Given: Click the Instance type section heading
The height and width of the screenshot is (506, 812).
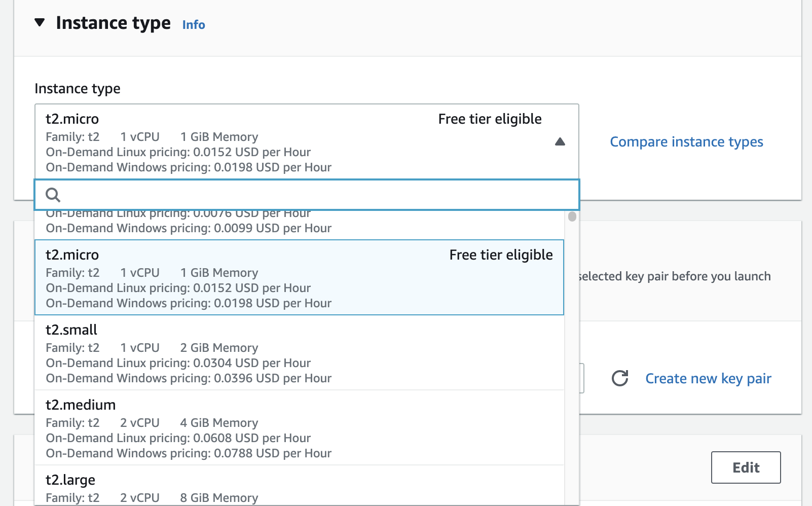Looking at the screenshot, I should click(113, 23).
